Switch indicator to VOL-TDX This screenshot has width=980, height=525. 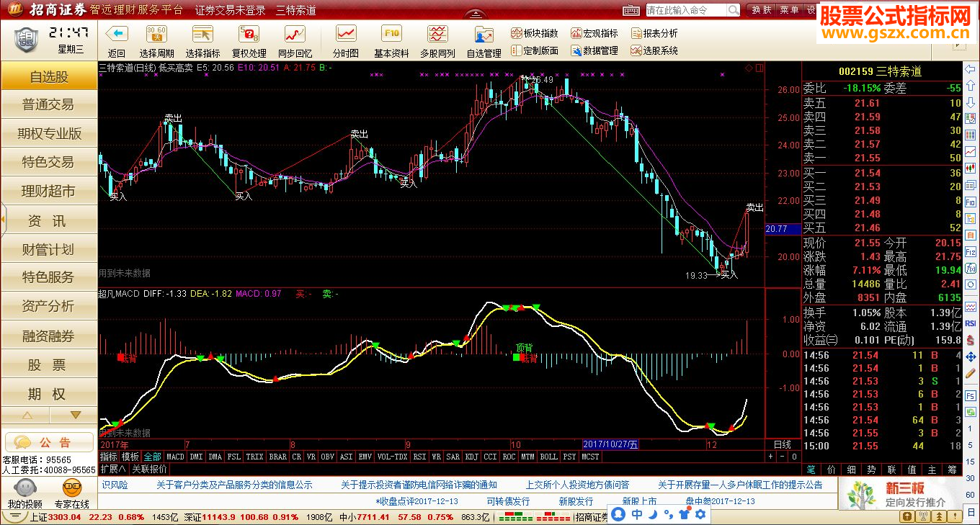click(x=392, y=457)
